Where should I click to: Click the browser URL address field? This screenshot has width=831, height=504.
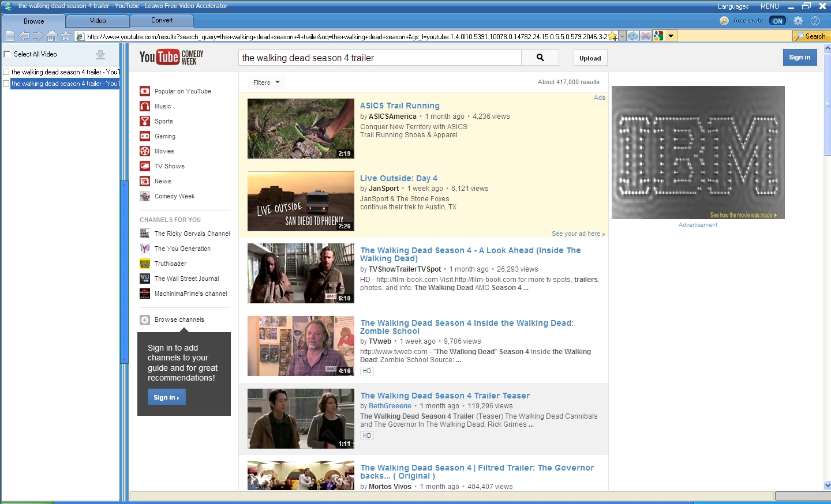346,36
